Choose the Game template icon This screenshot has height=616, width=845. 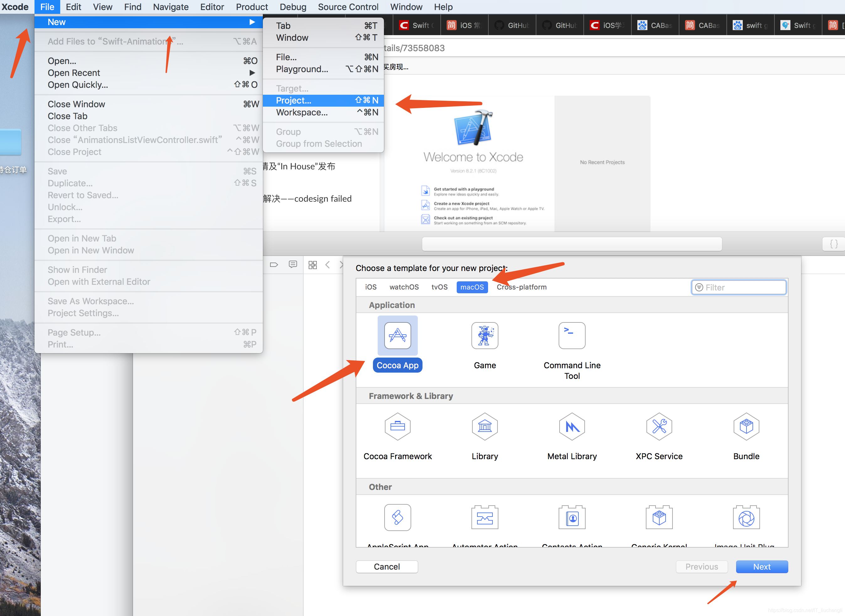point(484,336)
